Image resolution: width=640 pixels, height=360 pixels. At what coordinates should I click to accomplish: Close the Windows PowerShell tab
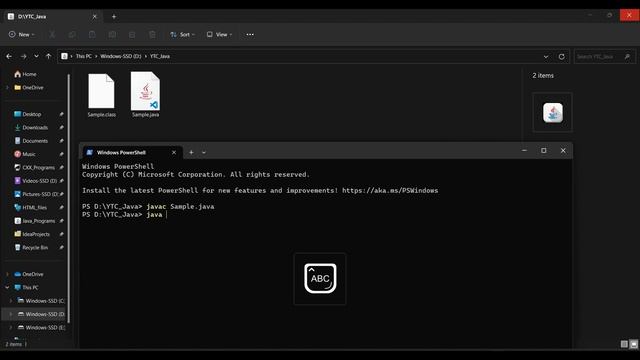coord(174,153)
